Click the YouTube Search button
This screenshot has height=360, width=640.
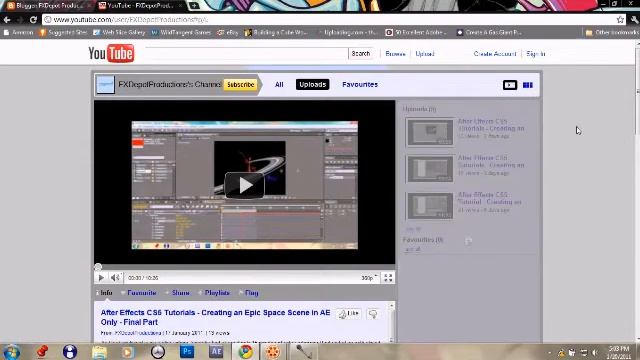pyautogui.click(x=361, y=53)
